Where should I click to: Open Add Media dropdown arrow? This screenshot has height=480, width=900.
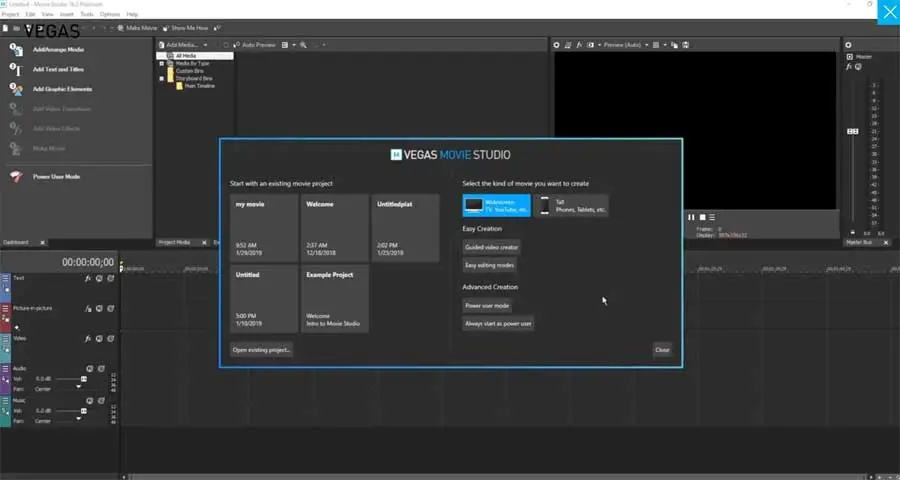[x=205, y=45]
